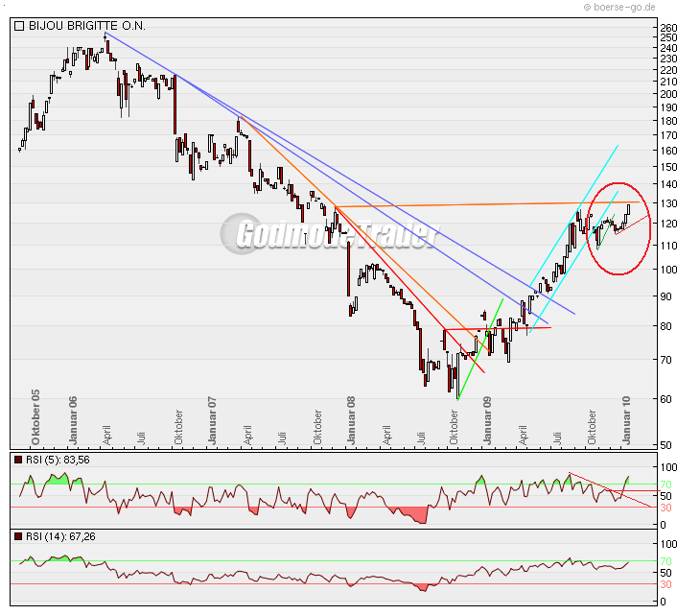Click the 120 price axis value
700x615 pixels.
[668, 224]
